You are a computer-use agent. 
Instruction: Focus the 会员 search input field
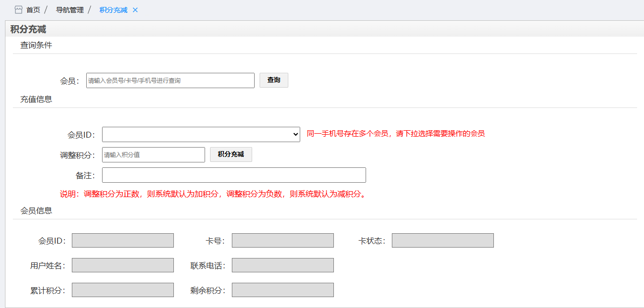click(x=170, y=80)
